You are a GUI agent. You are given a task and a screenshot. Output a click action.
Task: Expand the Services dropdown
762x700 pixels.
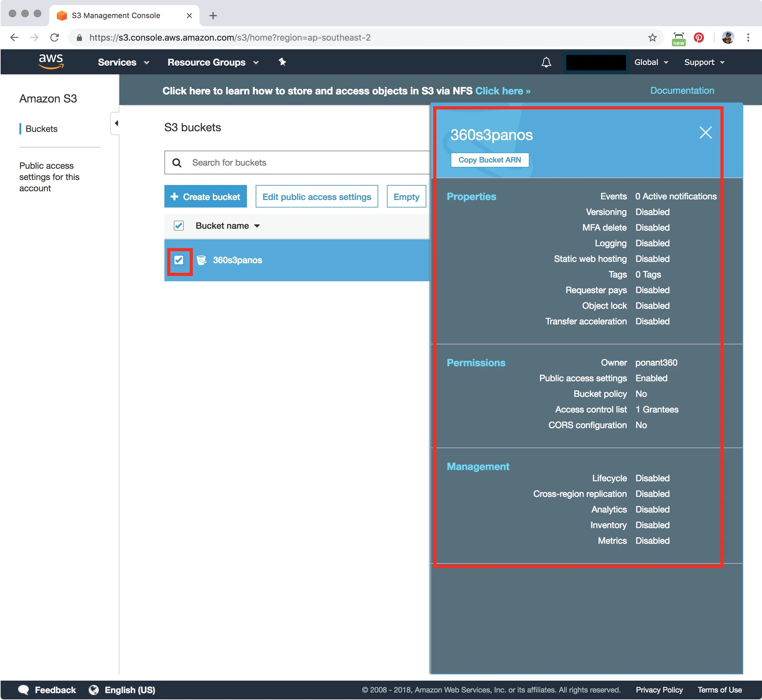point(123,62)
